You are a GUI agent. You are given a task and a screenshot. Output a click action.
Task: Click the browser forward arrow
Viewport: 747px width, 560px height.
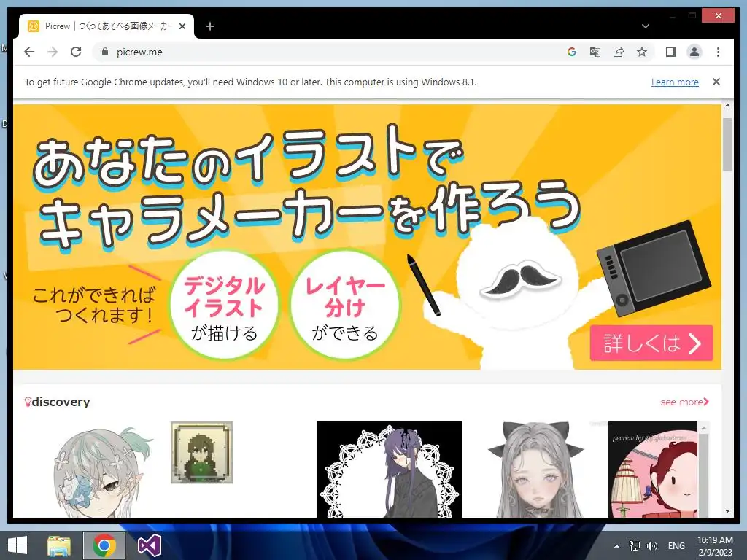coord(53,52)
